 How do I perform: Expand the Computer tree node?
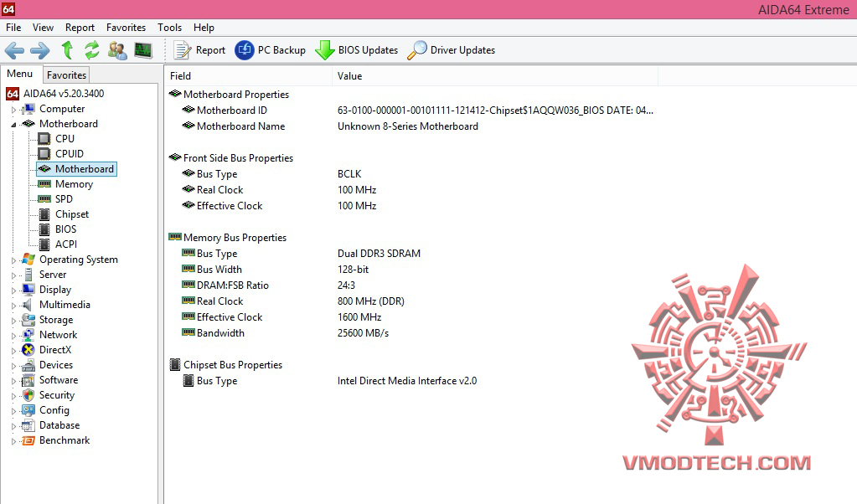tap(13, 109)
